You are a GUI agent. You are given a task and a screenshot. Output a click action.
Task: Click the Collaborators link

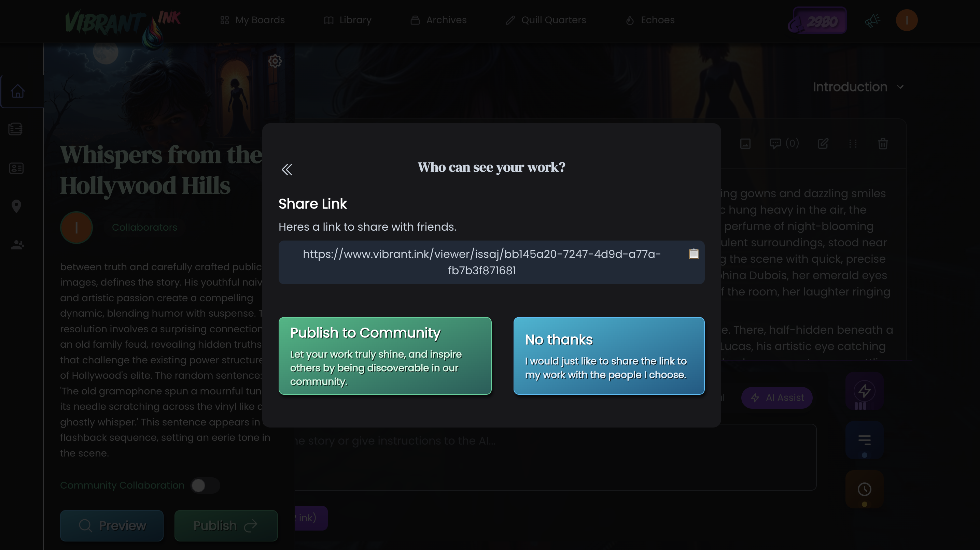click(144, 227)
